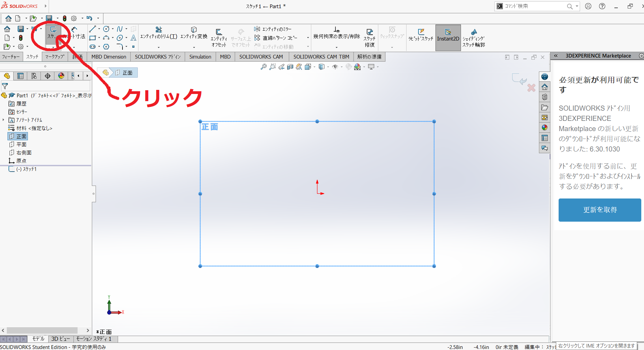The image size is (644, 350).
Task: Expand アノテート アイテム tree node
Action: click(3, 120)
